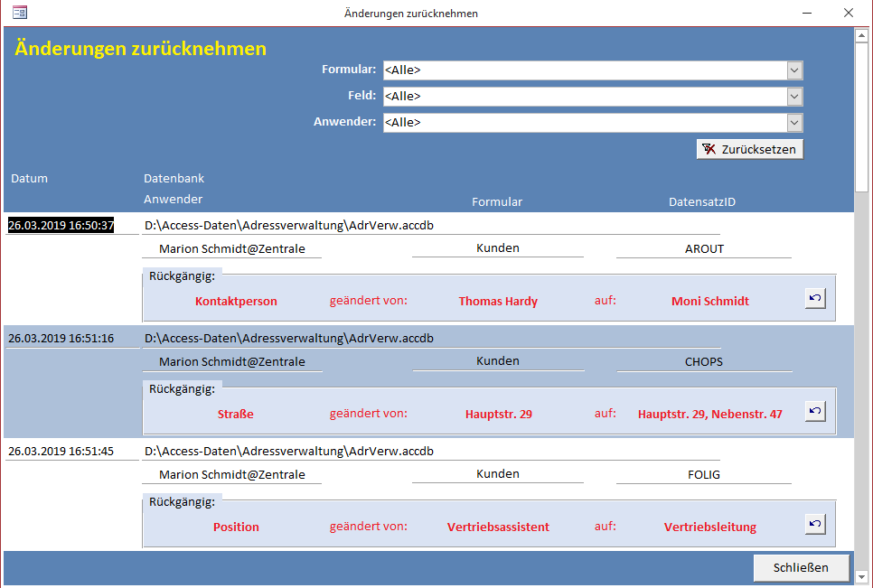Click Kunden form name in CHOPS record
Viewport: 873px width, 588px height.
498,361
